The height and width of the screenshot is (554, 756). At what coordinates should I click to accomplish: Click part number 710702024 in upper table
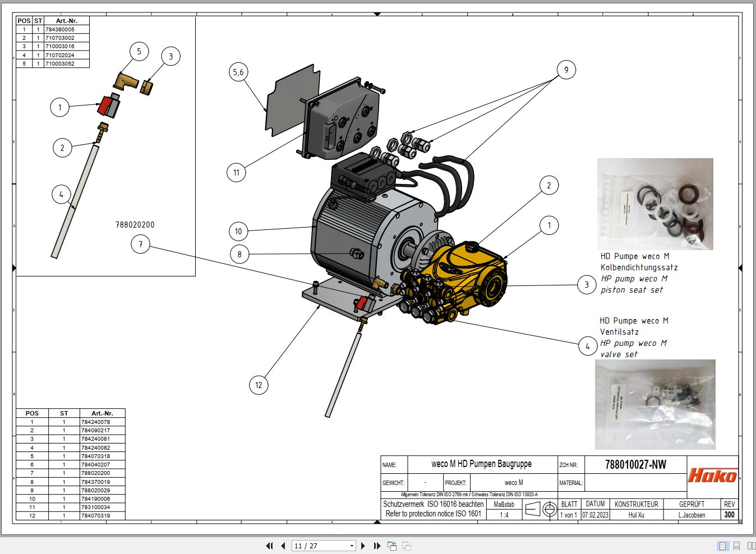60,55
